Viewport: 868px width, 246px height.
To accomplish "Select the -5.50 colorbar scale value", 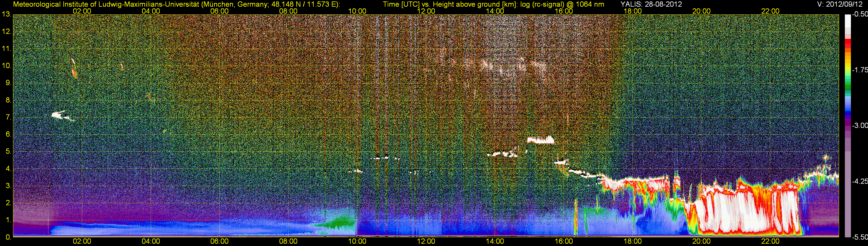I will coord(860,237).
